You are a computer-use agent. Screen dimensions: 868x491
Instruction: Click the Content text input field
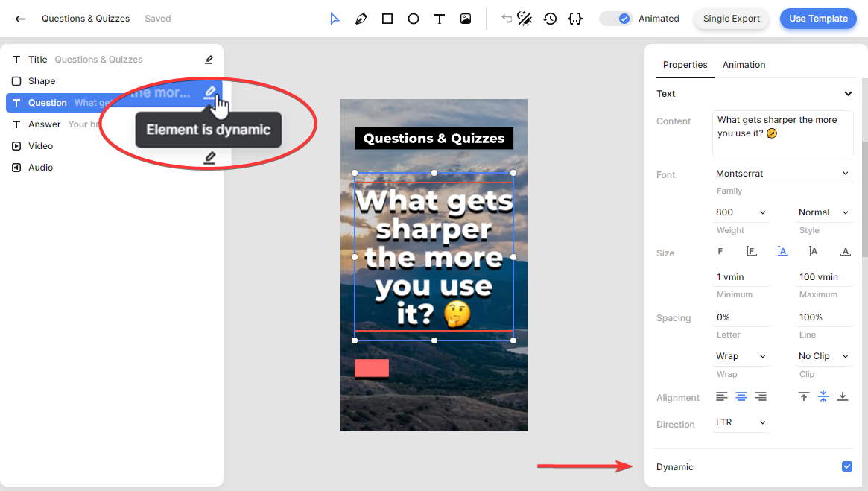point(782,133)
